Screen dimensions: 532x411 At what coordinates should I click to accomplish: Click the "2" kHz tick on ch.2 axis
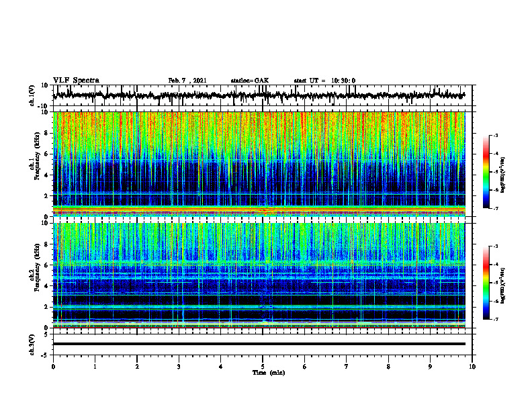(46, 307)
